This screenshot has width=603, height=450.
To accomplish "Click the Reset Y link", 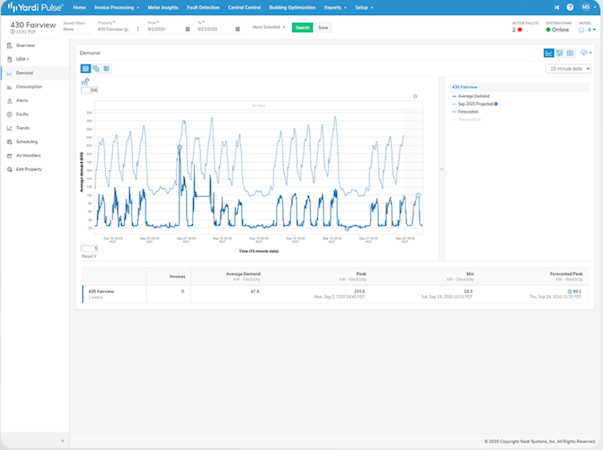I will coord(89,256).
